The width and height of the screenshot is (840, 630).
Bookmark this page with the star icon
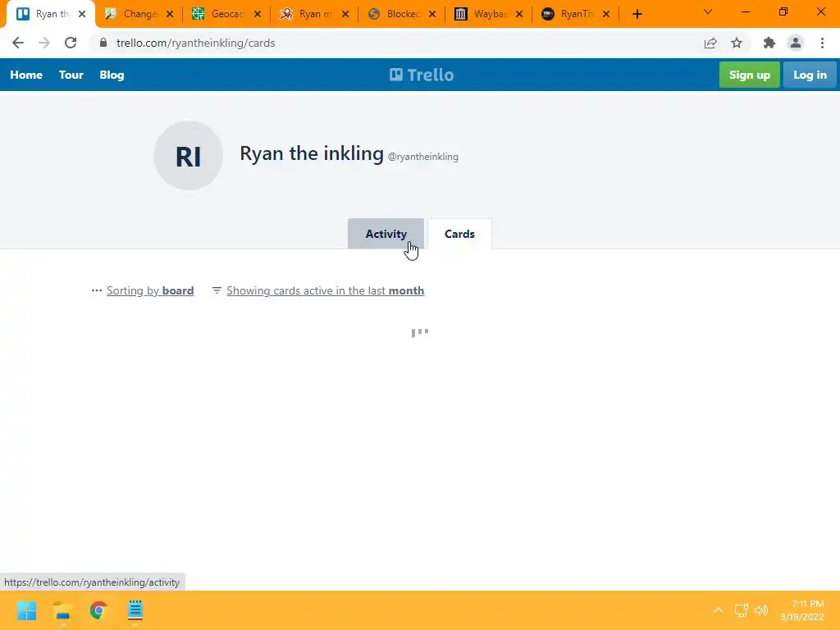coord(737,43)
